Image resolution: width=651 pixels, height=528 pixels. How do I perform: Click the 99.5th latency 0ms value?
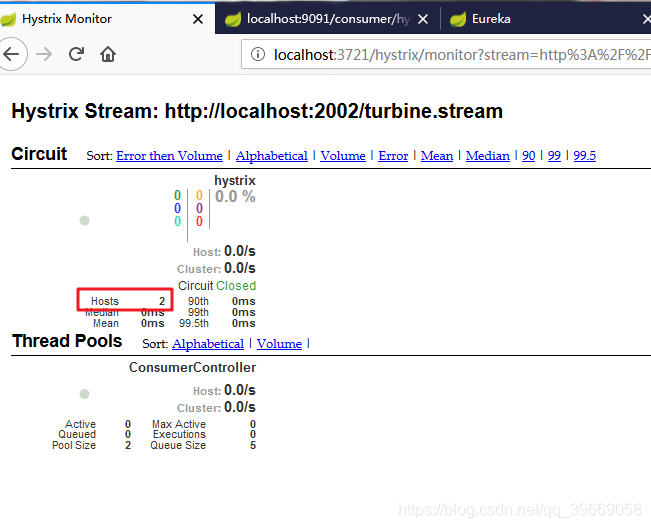pyautogui.click(x=244, y=323)
